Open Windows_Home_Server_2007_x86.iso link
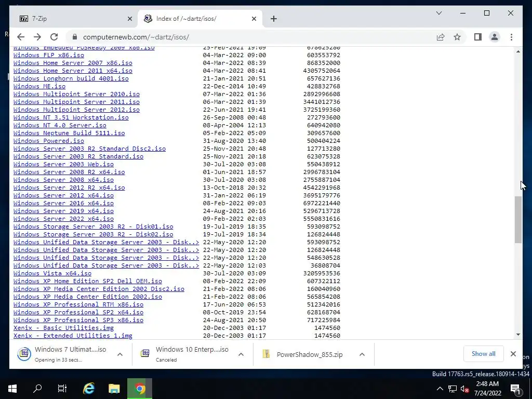This screenshot has height=399, width=532. 73,63
